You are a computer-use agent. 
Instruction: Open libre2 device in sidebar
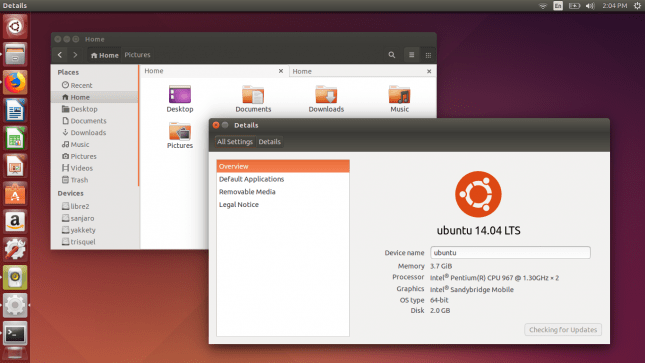[x=95, y=206]
